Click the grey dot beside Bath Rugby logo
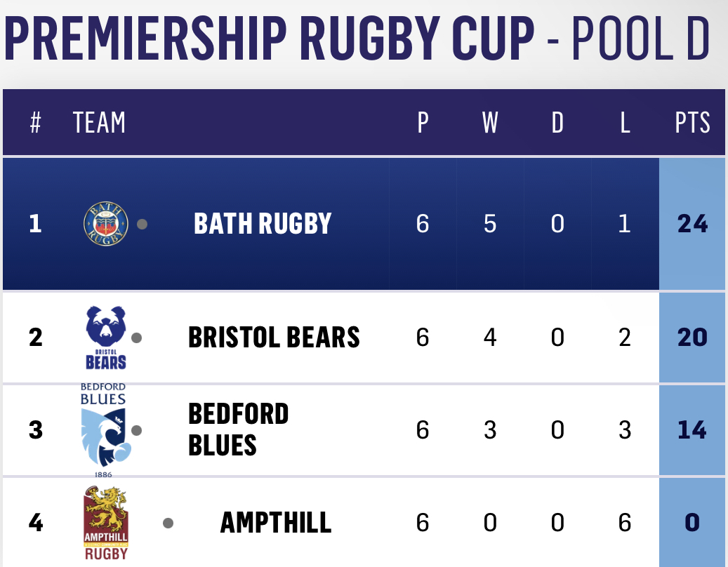 [x=142, y=224]
